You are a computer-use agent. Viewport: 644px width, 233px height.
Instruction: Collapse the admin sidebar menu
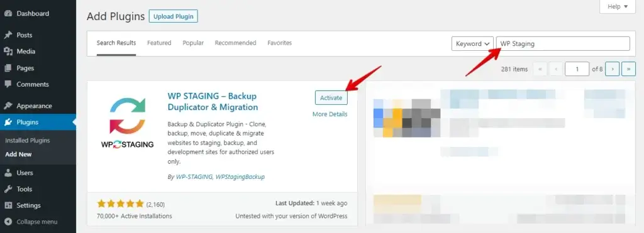click(x=37, y=222)
